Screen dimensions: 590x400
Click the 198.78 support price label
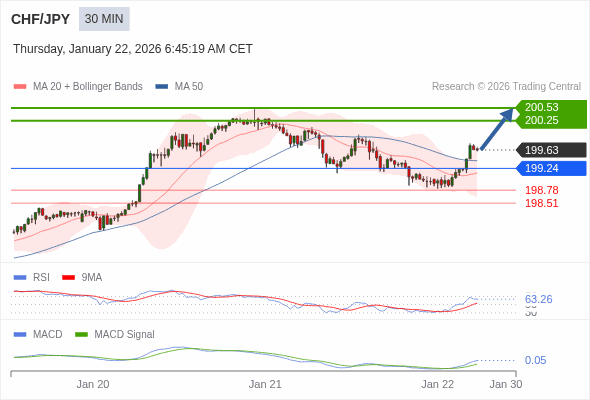(x=542, y=190)
